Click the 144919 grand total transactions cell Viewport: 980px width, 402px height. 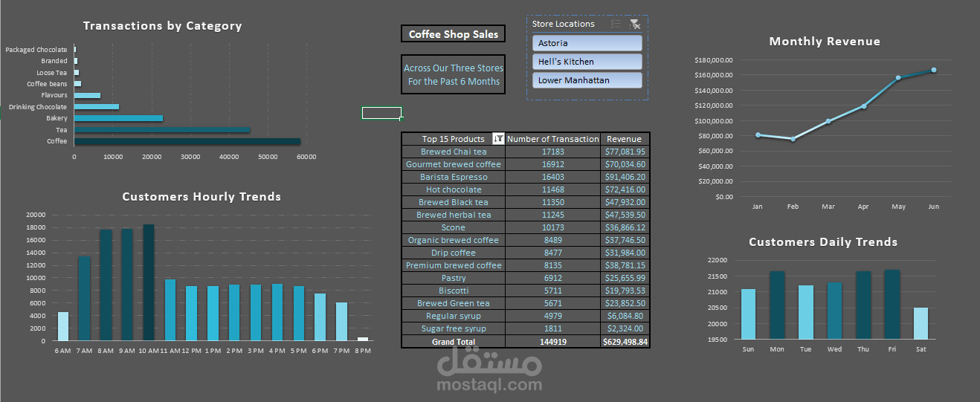point(552,342)
